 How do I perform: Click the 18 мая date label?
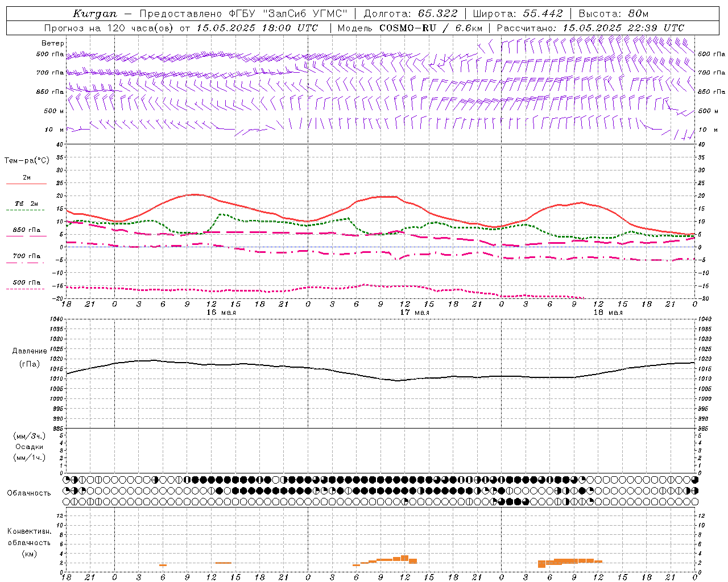click(608, 313)
